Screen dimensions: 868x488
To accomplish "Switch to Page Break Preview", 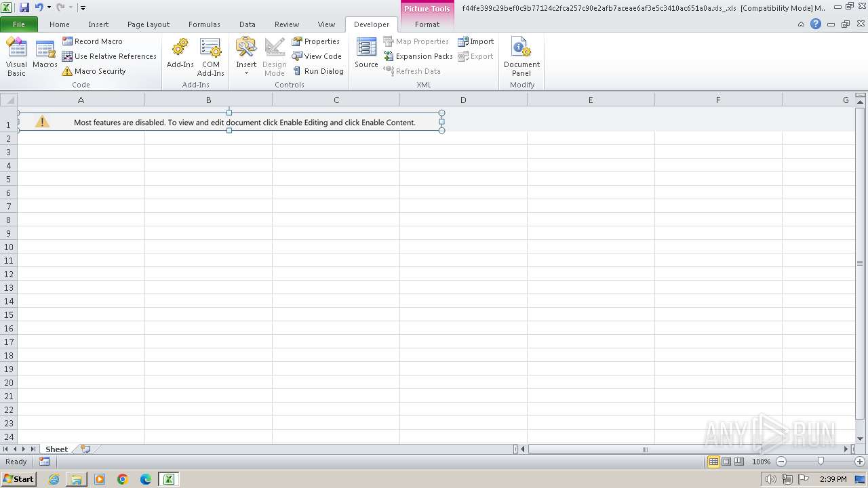I will 739,462.
